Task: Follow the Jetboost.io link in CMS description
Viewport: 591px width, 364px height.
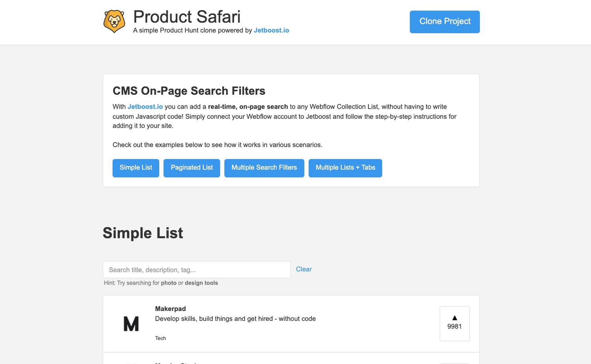Action: point(145,107)
